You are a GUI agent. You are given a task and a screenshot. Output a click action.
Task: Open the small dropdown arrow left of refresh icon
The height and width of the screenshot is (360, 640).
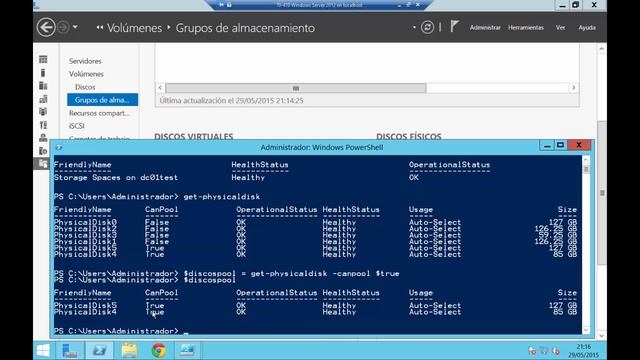point(414,27)
